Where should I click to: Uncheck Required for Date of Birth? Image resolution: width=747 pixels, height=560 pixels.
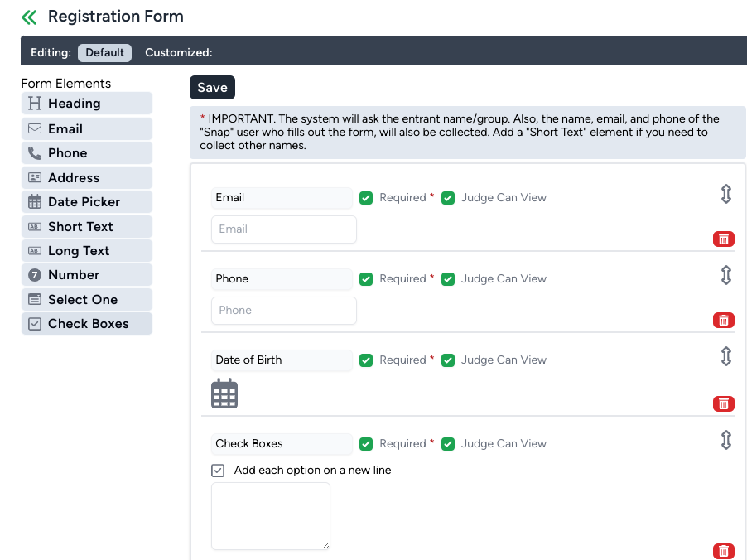pos(366,360)
